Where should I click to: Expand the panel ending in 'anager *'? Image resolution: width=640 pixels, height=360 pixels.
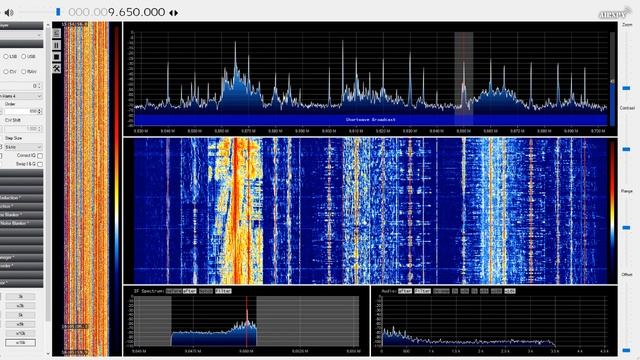(x=21, y=258)
